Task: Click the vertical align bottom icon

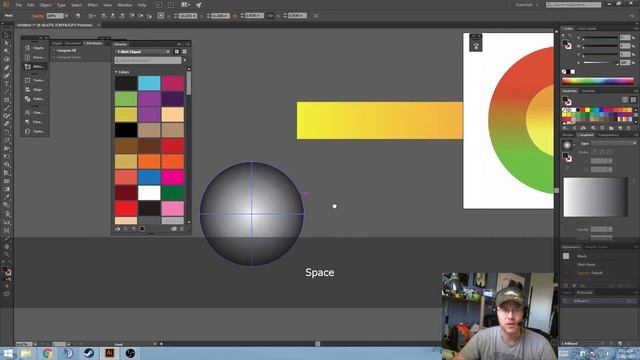Action: click(149, 16)
